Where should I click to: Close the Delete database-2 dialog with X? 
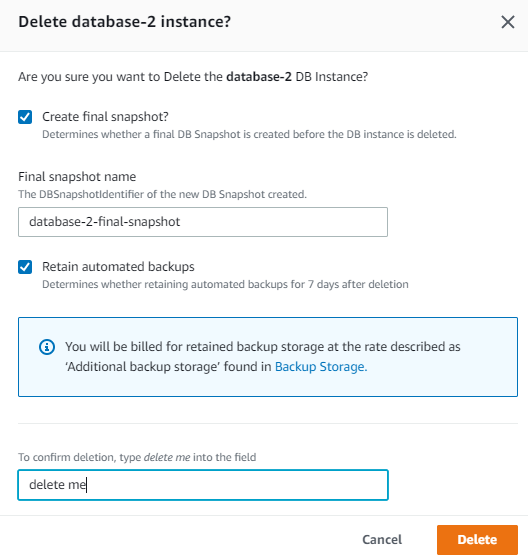pos(508,22)
